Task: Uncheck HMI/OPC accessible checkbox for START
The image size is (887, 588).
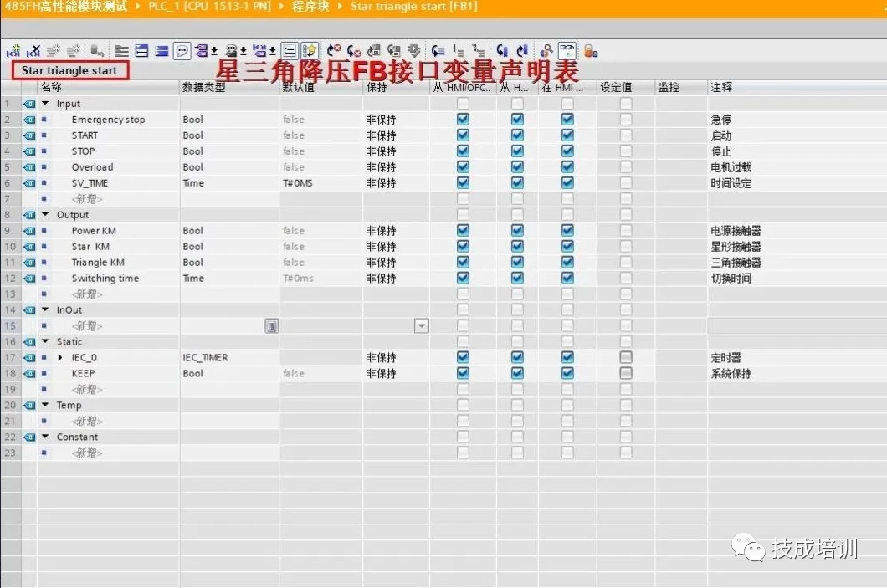Action: coord(463,135)
